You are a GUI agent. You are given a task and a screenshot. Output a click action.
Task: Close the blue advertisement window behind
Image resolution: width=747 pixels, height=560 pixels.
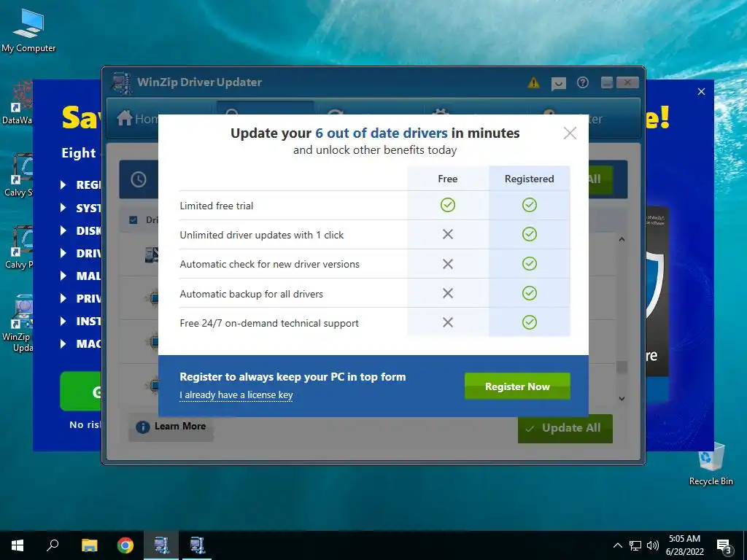[701, 91]
